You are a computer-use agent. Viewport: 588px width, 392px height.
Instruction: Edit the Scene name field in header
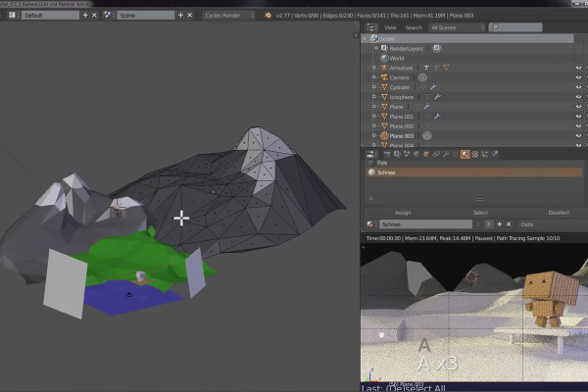[x=145, y=15]
